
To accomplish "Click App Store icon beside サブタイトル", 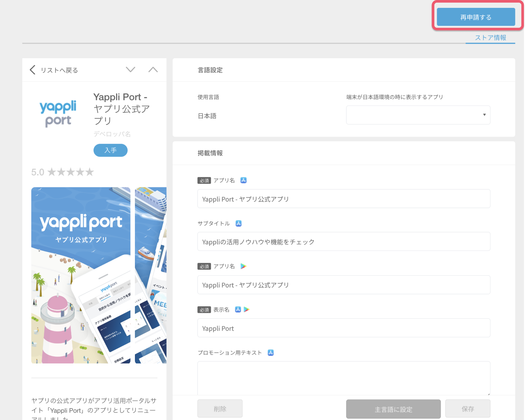I will coord(238,223).
